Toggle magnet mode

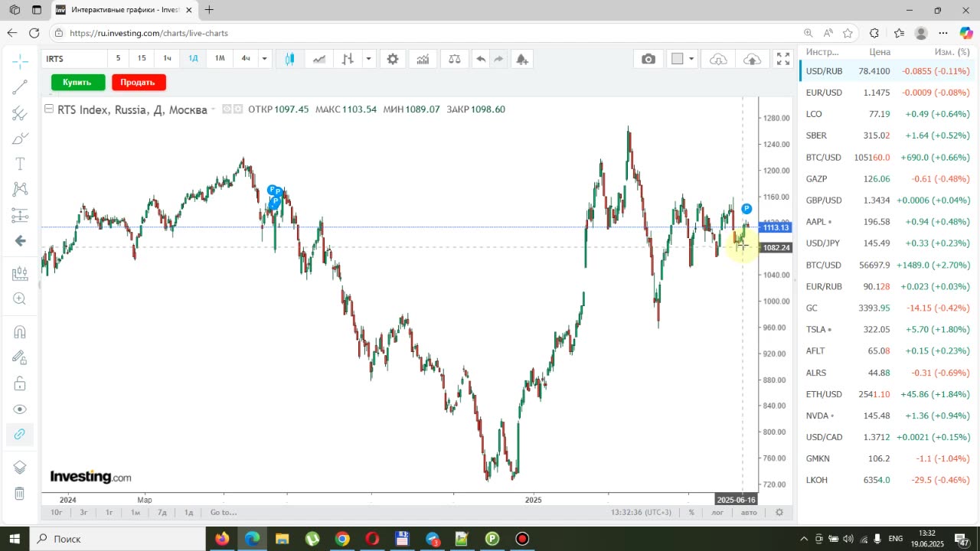[20, 332]
